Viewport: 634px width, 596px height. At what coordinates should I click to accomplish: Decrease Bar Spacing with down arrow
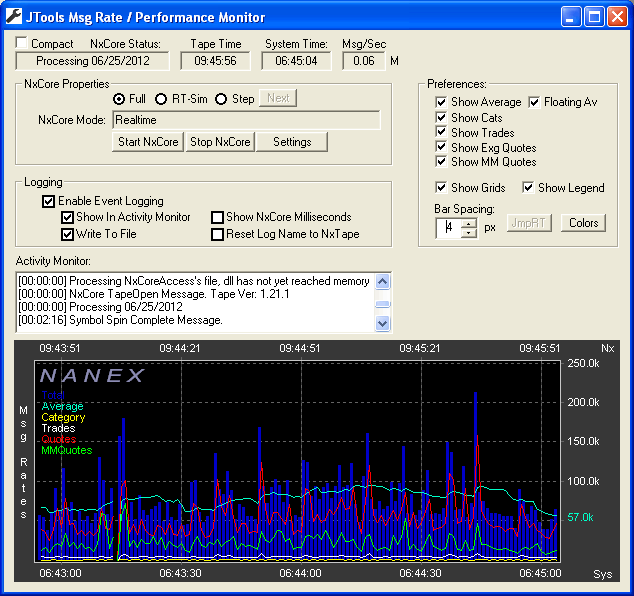[469, 233]
